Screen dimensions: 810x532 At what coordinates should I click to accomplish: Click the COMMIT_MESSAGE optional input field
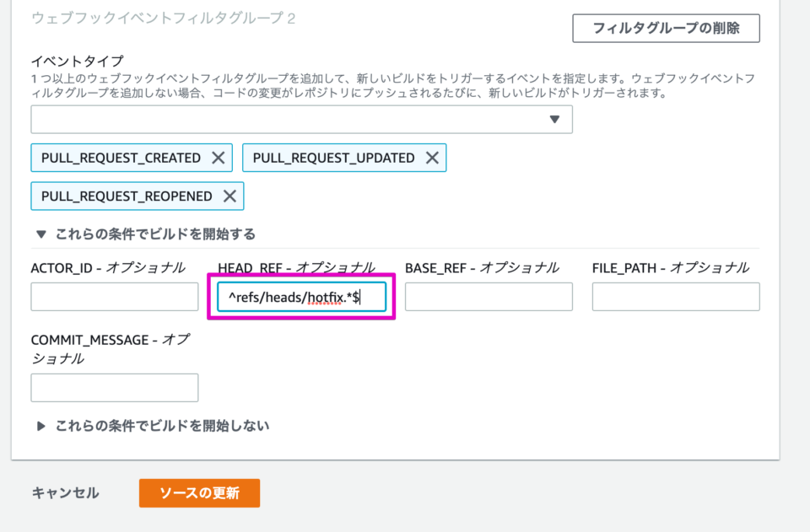[x=114, y=387]
